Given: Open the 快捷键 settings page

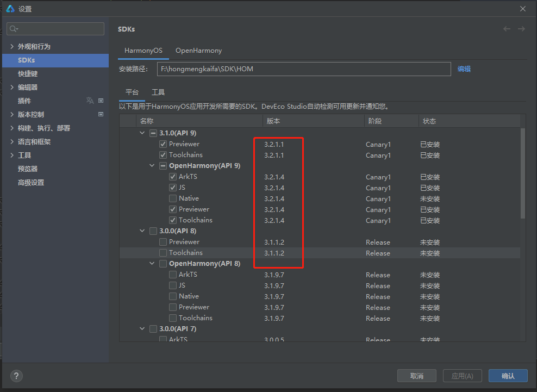Looking at the screenshot, I should click(55, 74).
